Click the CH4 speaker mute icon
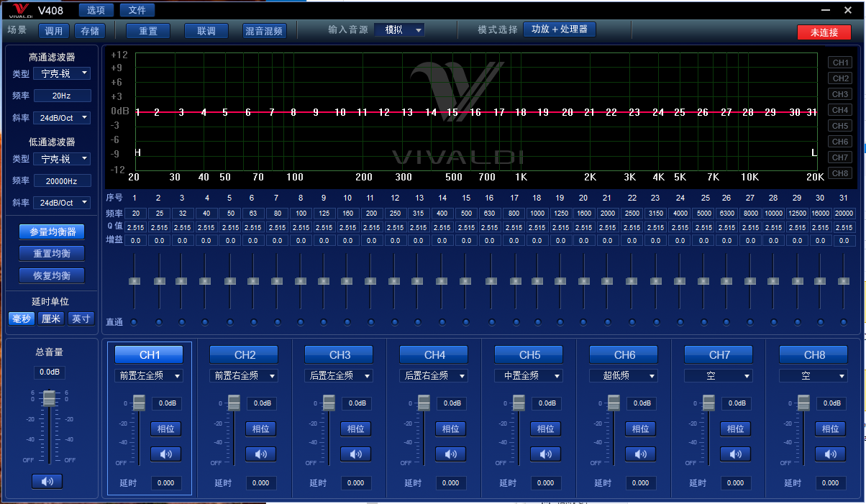 point(450,454)
